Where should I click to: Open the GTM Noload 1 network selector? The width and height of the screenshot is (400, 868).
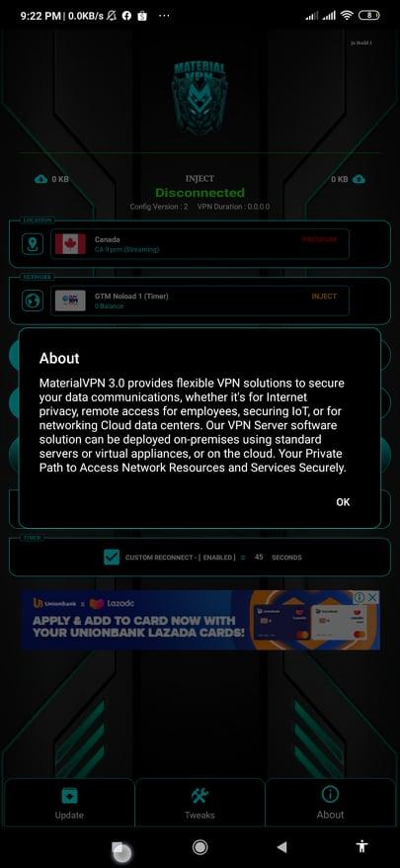coord(200,301)
